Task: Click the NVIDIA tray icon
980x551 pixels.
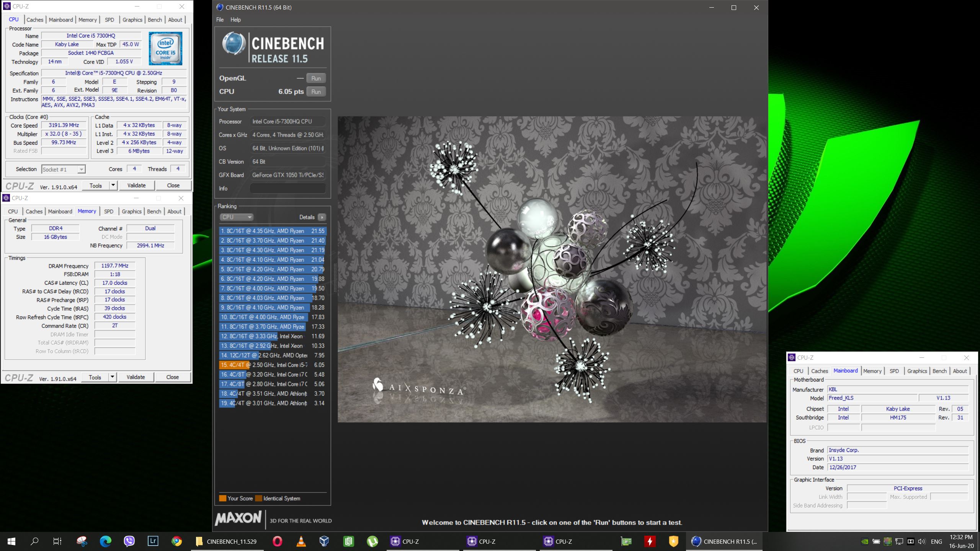Action: click(x=865, y=541)
